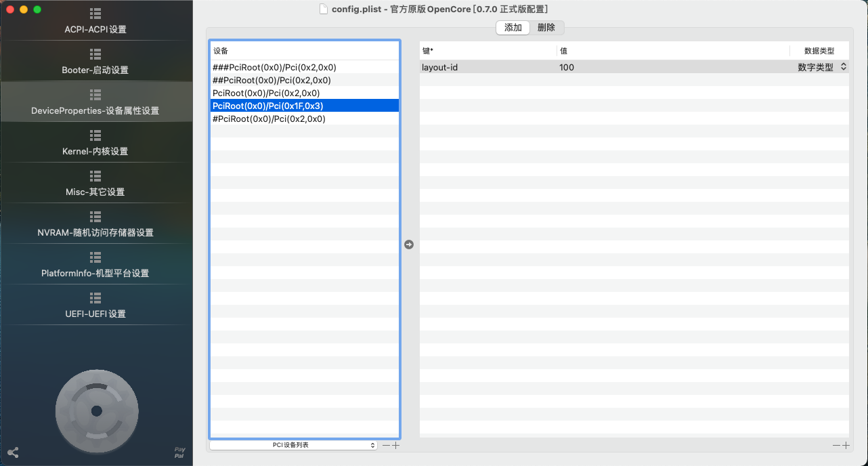Click the 值 column header
The image size is (868, 466).
point(674,51)
